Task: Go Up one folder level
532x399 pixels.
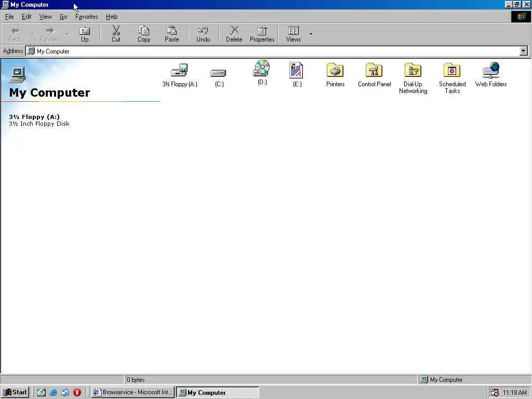Action: 85,34
